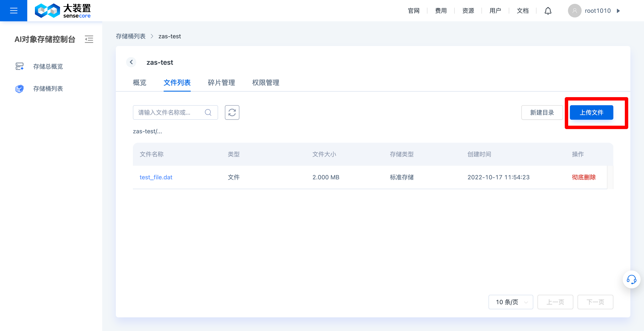
Task: Click the 创建时间 column header
Action: pyautogui.click(x=479, y=154)
